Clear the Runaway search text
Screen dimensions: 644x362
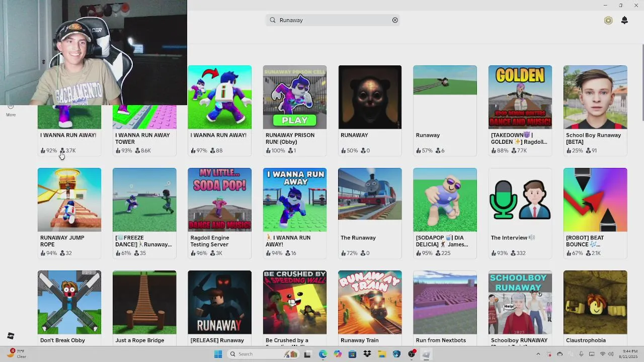tap(395, 20)
